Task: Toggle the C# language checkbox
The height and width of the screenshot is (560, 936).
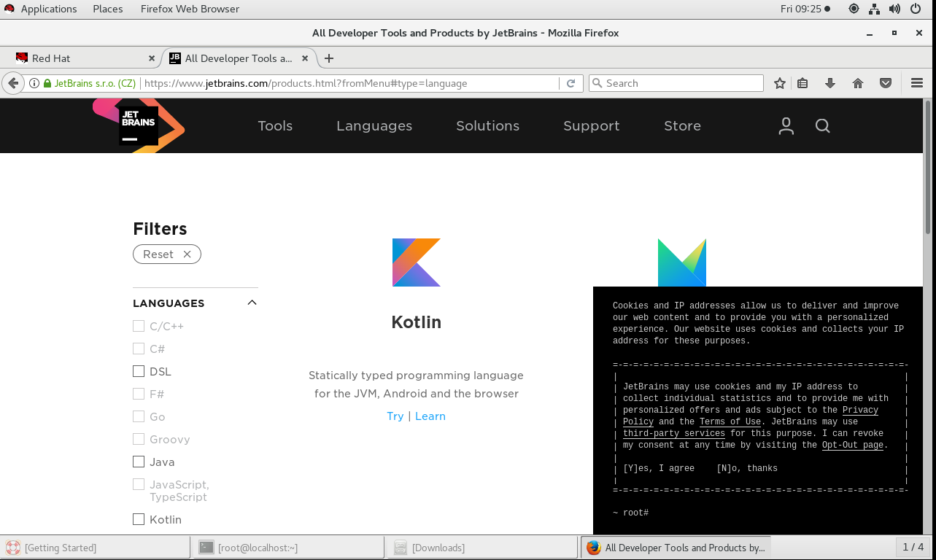Action: (x=139, y=349)
